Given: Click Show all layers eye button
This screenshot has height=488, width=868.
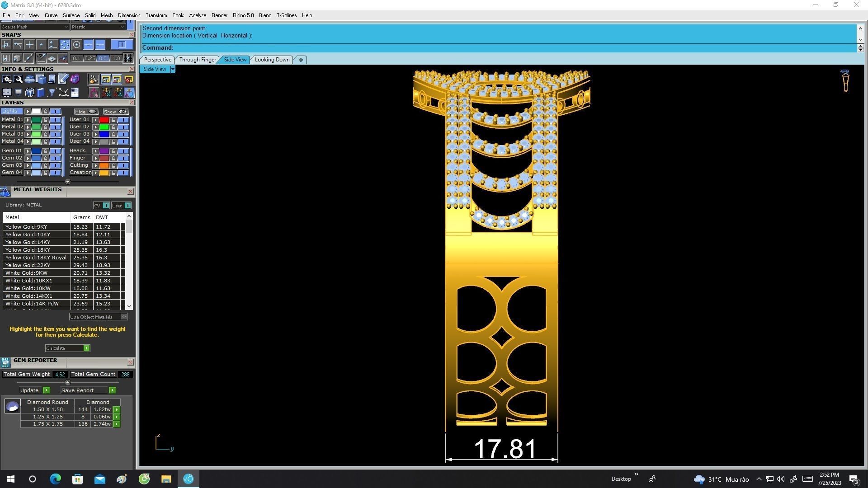Looking at the screenshot, I should (x=116, y=112).
